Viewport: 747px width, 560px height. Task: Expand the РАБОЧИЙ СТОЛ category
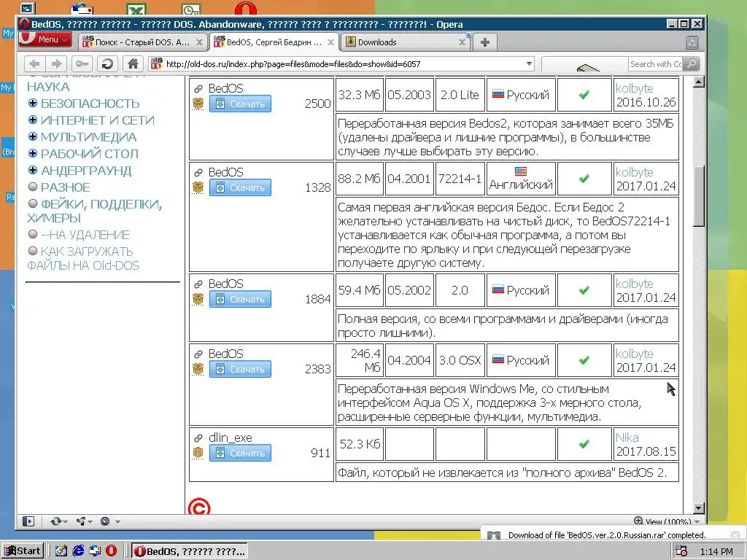pos(32,153)
